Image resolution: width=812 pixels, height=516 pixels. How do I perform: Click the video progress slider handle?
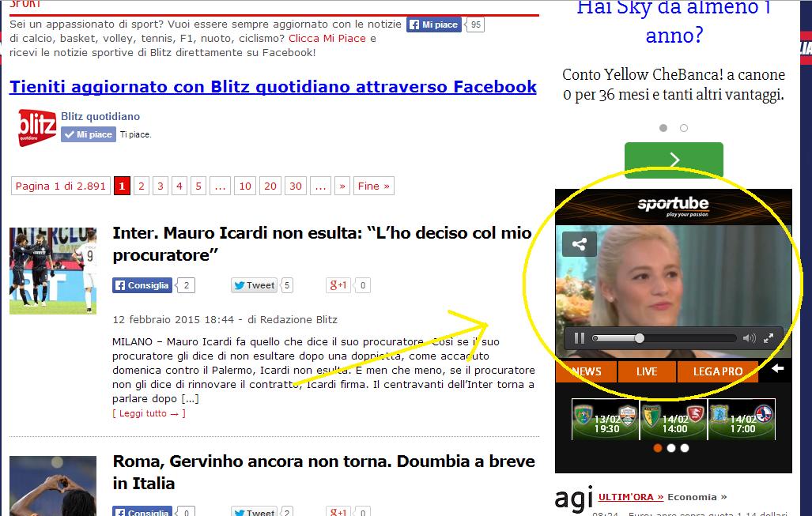(639, 338)
